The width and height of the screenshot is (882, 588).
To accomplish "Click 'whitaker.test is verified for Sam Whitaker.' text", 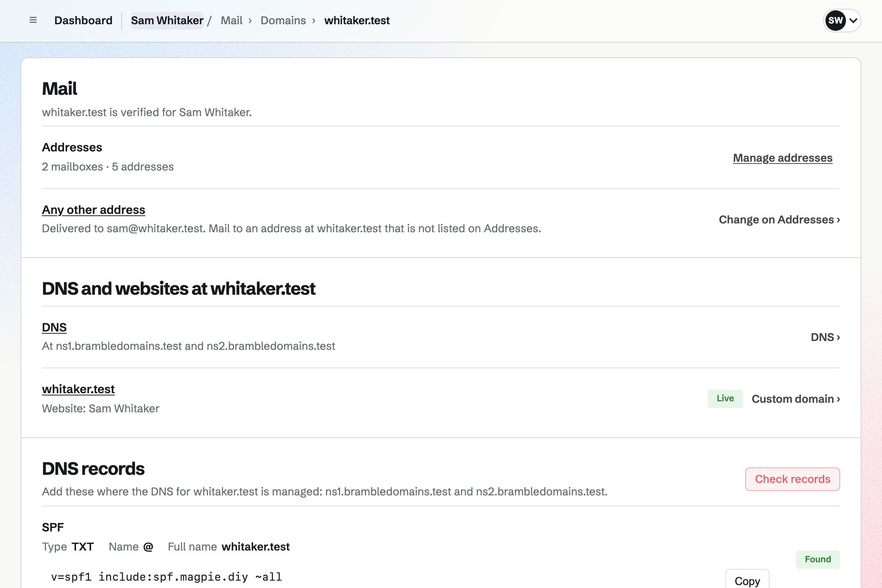I will click(147, 112).
